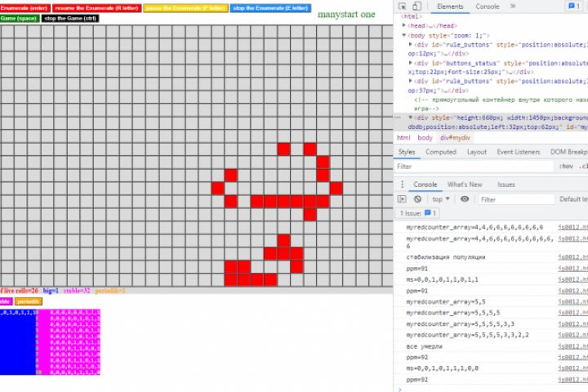This screenshot has width=588, height=392.
Task: Clear the console with the ban icon
Action: (417, 199)
